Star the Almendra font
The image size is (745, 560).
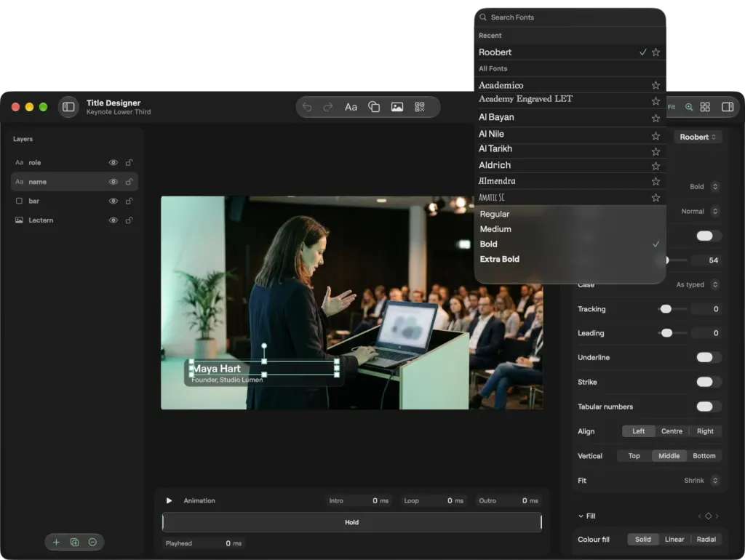click(x=656, y=181)
